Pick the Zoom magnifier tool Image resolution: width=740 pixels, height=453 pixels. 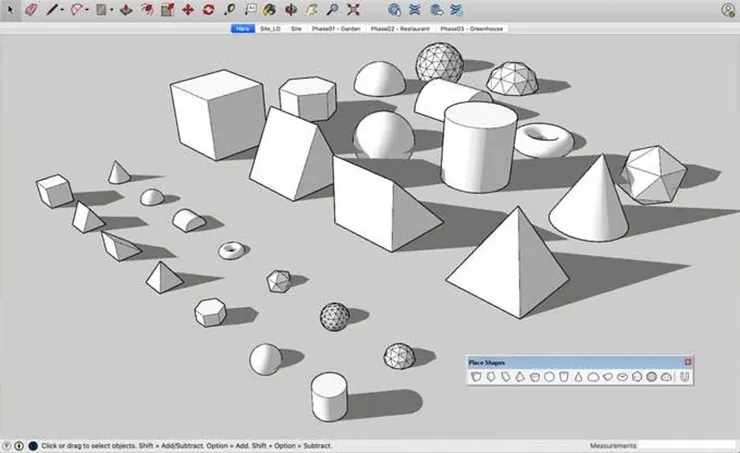[x=333, y=9]
